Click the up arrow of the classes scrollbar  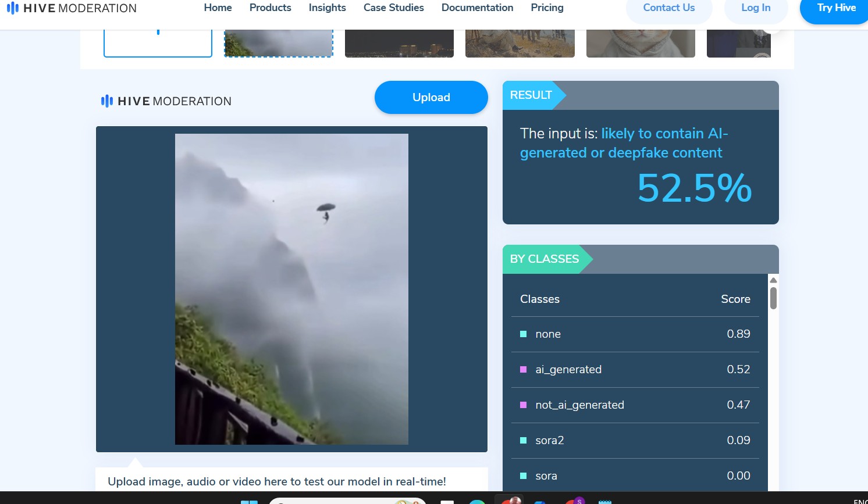[x=773, y=280]
